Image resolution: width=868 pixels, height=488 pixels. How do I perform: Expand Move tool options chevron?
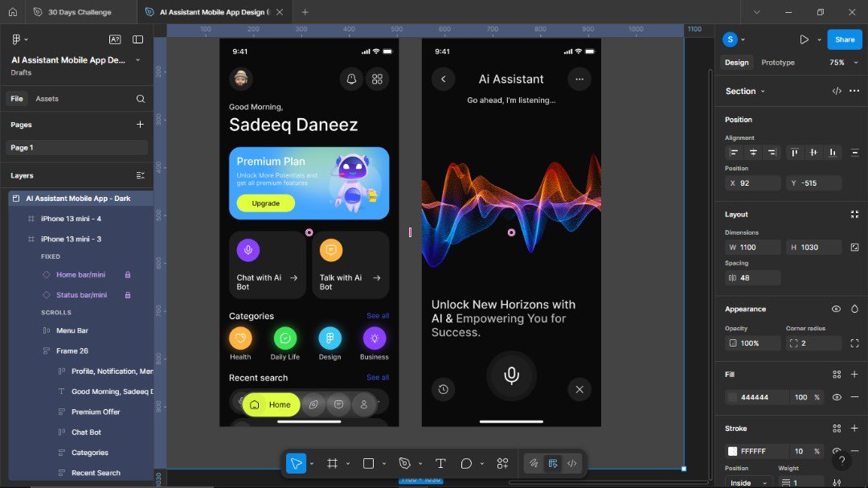[x=312, y=464]
